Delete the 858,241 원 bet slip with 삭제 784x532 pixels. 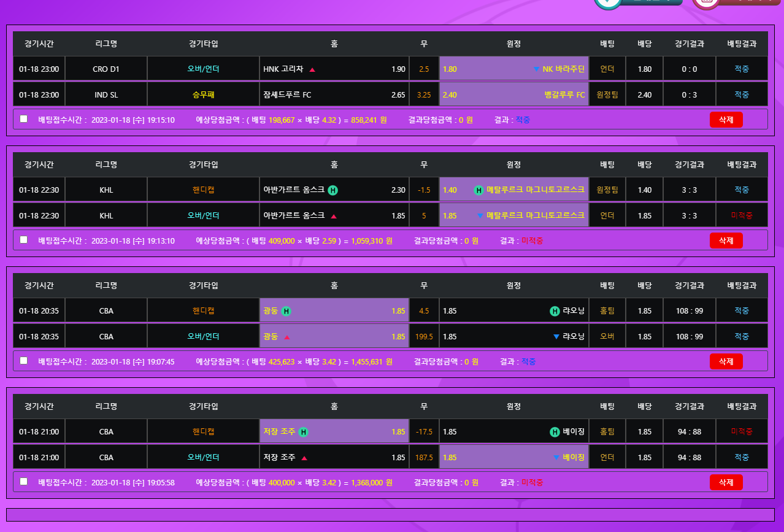726,120
